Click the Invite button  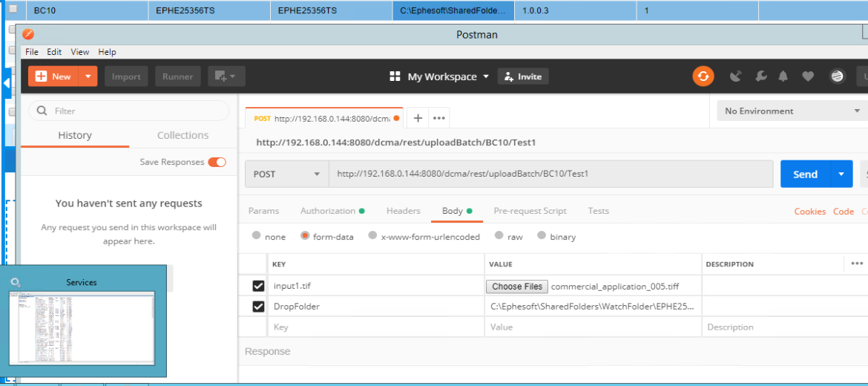click(x=523, y=76)
